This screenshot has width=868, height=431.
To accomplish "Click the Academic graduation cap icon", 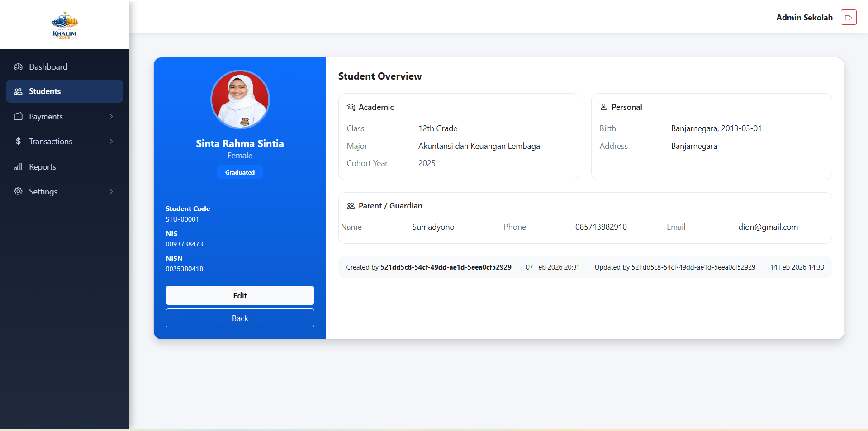I will [351, 107].
